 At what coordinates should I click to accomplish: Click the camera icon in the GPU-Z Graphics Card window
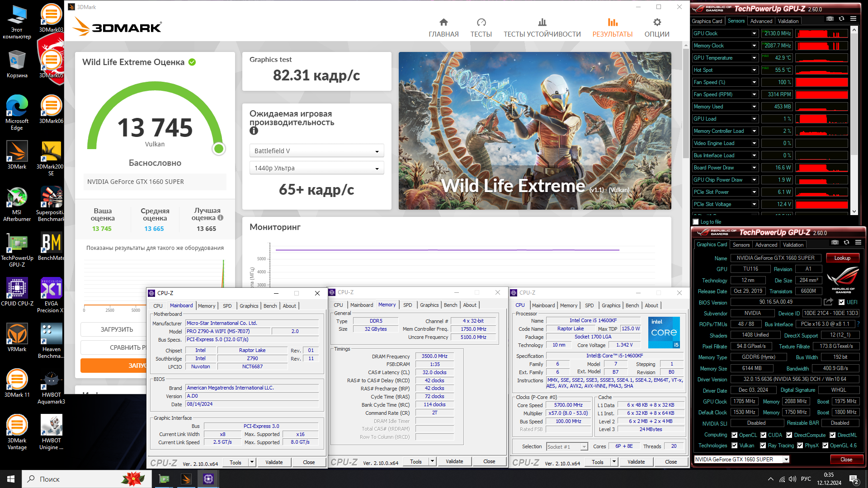tap(835, 243)
